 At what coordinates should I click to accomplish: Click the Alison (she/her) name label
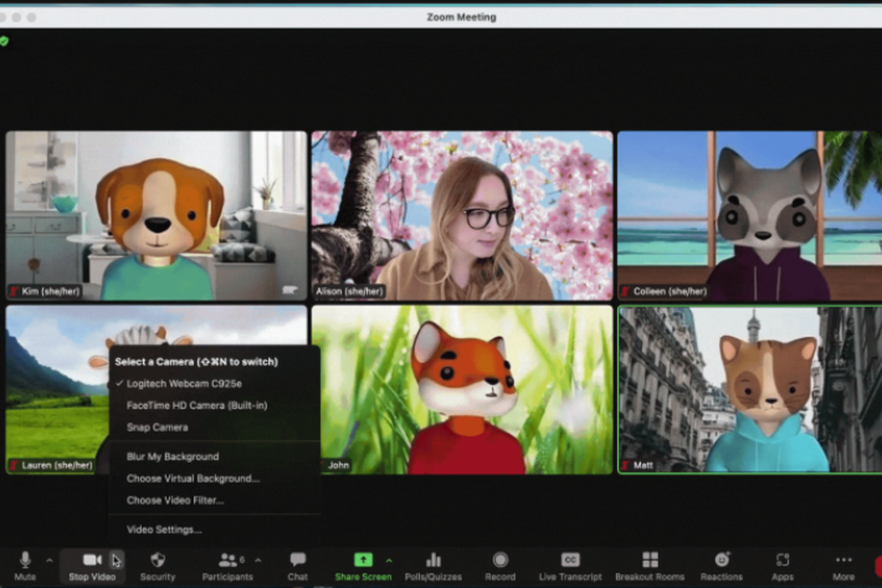349,291
